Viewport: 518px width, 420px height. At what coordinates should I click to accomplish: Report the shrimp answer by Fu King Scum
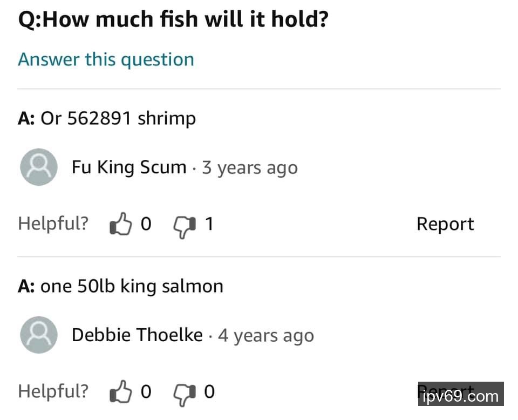pos(445,224)
